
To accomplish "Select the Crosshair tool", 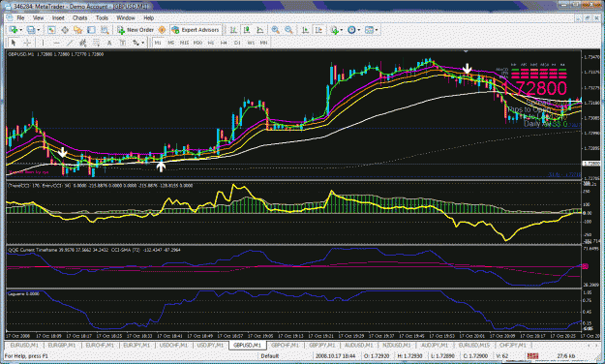I will pos(27,43).
